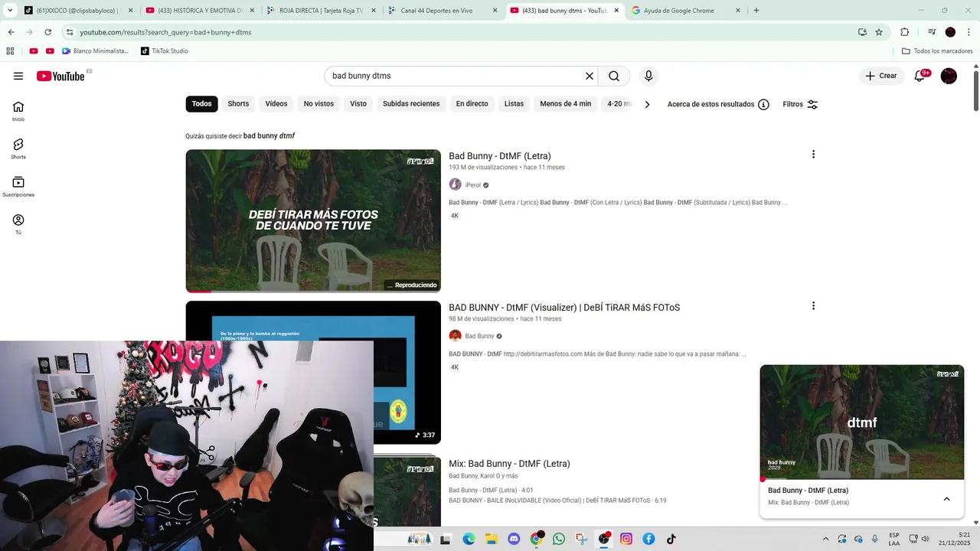This screenshot has height=551, width=980.
Task: Open Discord from the taskbar
Action: (514, 539)
